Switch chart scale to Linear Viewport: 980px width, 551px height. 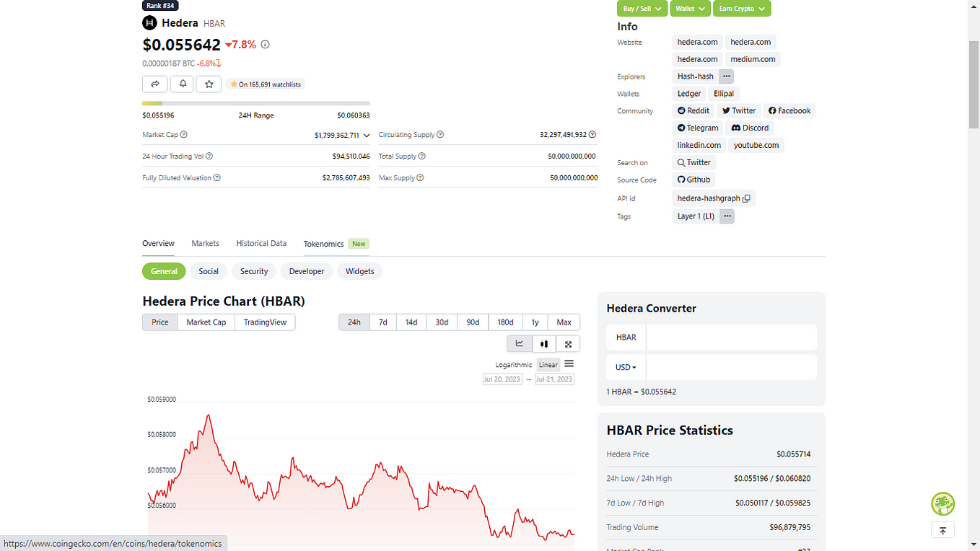click(x=548, y=365)
